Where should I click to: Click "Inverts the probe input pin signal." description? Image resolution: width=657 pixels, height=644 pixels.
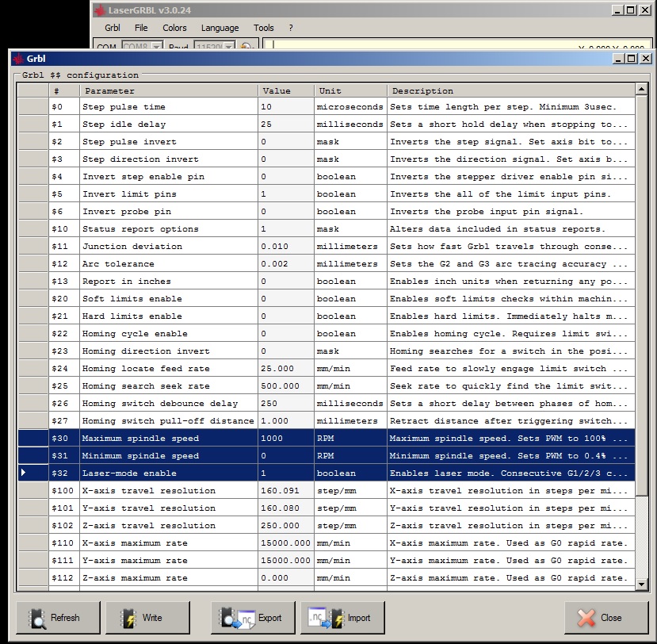tap(487, 212)
